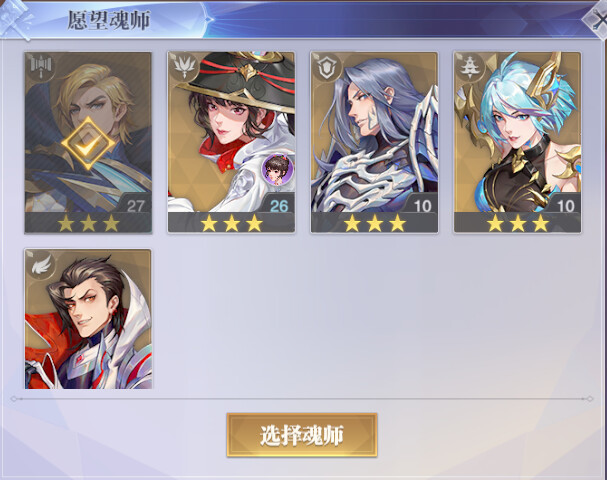Click the 愿望魂师 title header
607x480 pixels.
tap(109, 20)
